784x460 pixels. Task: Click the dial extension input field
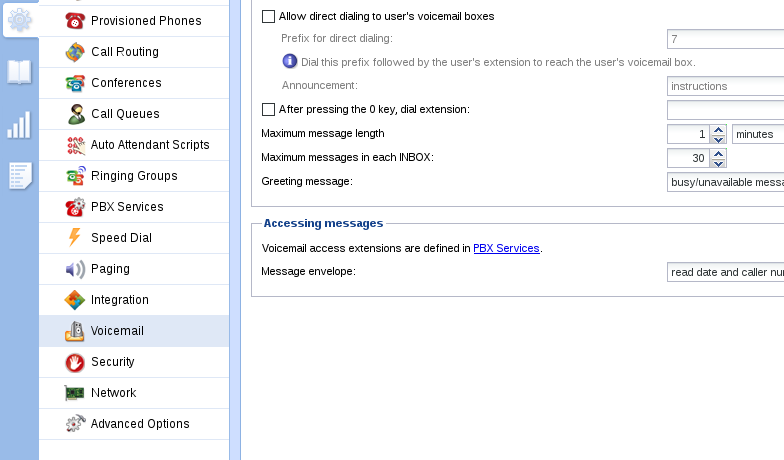pos(725,110)
